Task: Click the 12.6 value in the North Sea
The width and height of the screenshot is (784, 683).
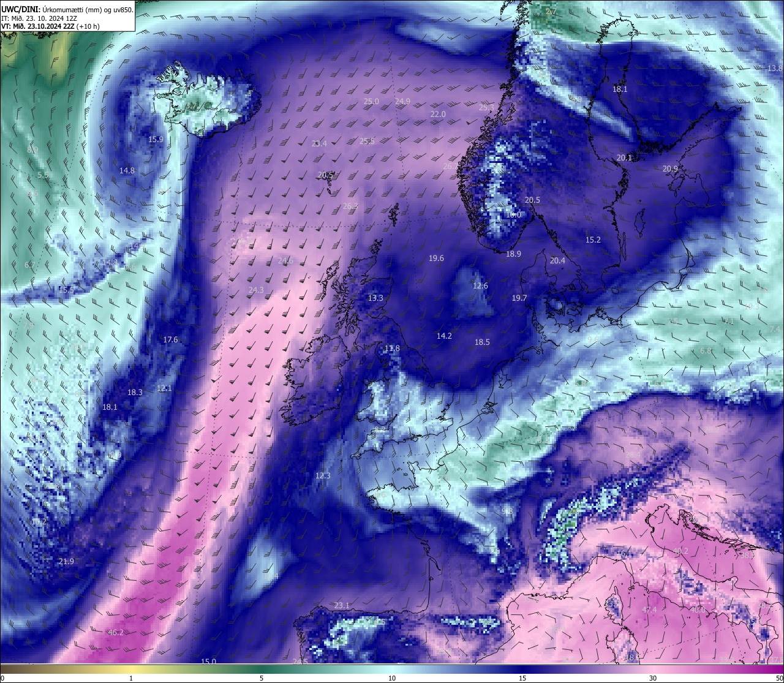Action: click(480, 285)
